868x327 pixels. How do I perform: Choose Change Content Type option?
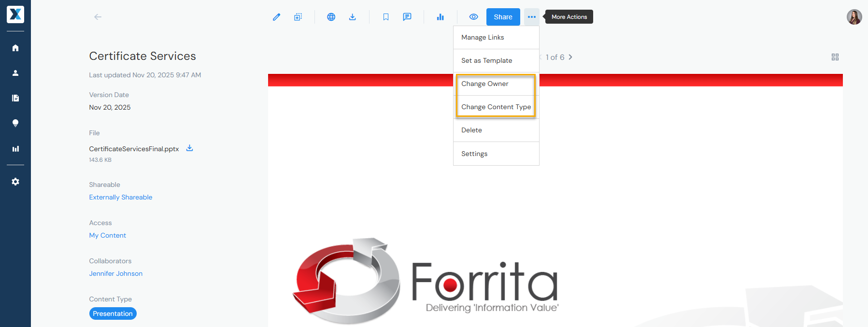pyautogui.click(x=496, y=107)
